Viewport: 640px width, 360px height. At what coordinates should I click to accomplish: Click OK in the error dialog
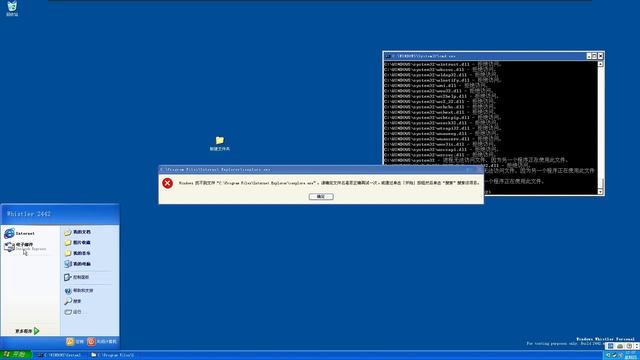(x=321, y=196)
